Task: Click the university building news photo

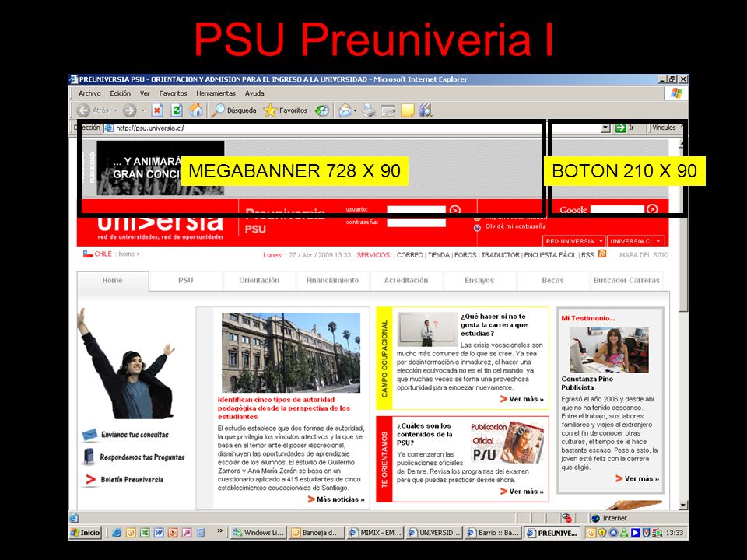Action: coord(291,352)
